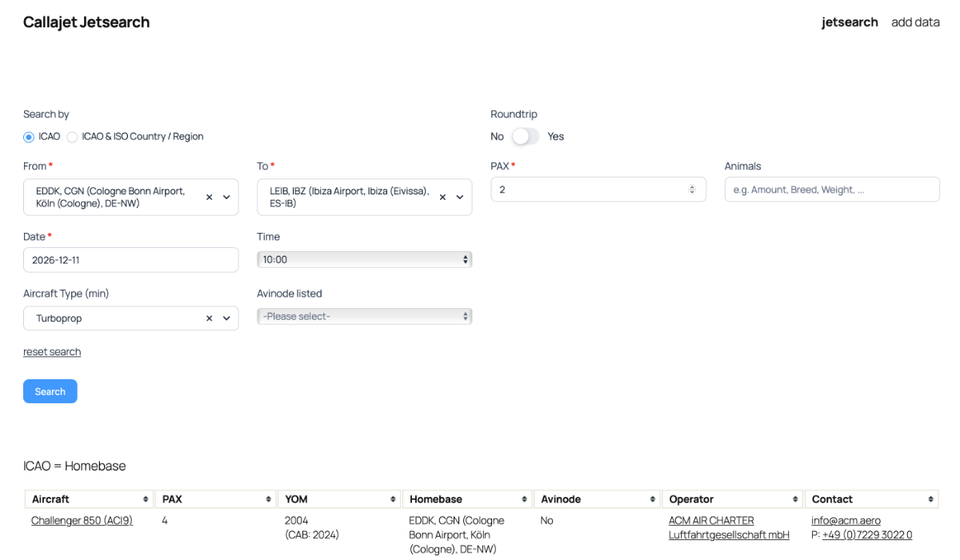Click the reset search link
Image resolution: width=960 pixels, height=560 pixels.
tap(52, 352)
